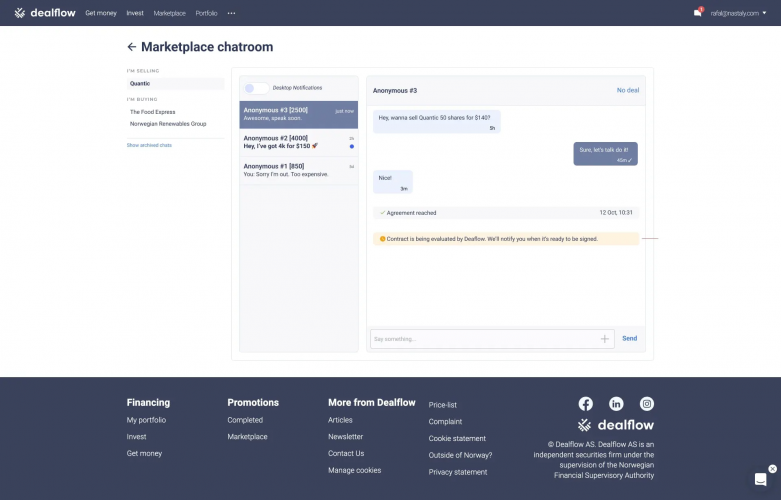Open the three-dots more menu in header
781x500 pixels.
[x=231, y=13]
